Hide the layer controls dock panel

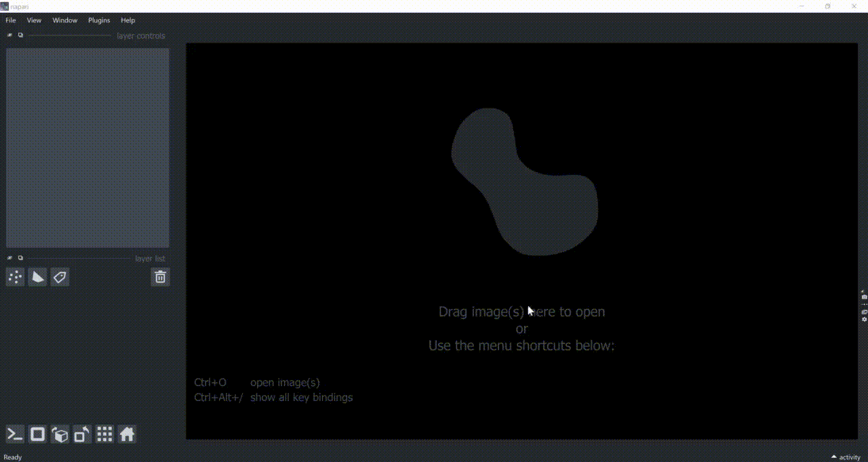tap(9, 35)
